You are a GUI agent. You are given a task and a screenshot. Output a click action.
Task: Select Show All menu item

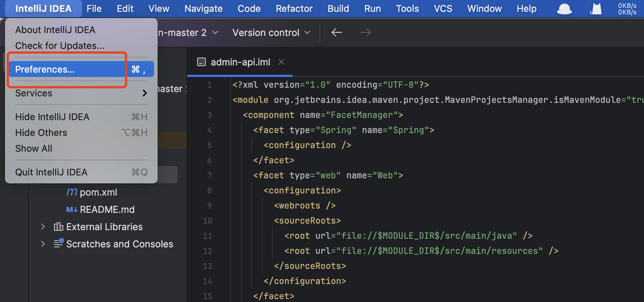tap(81, 148)
